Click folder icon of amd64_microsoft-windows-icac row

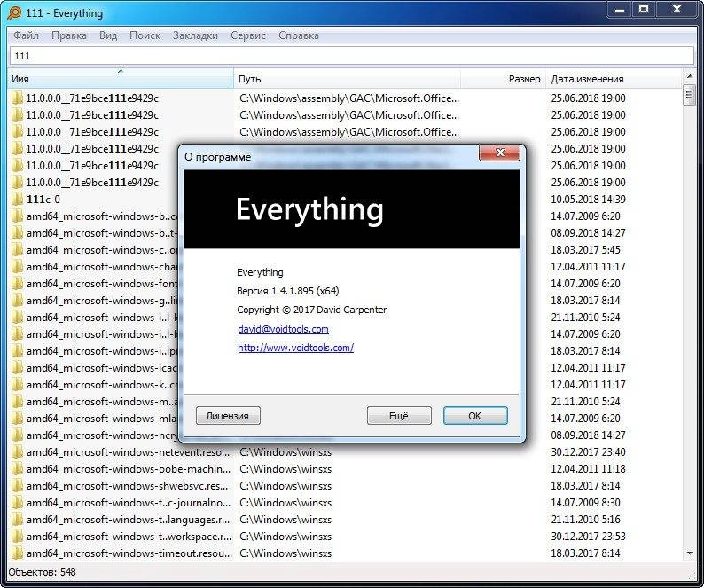coord(17,368)
